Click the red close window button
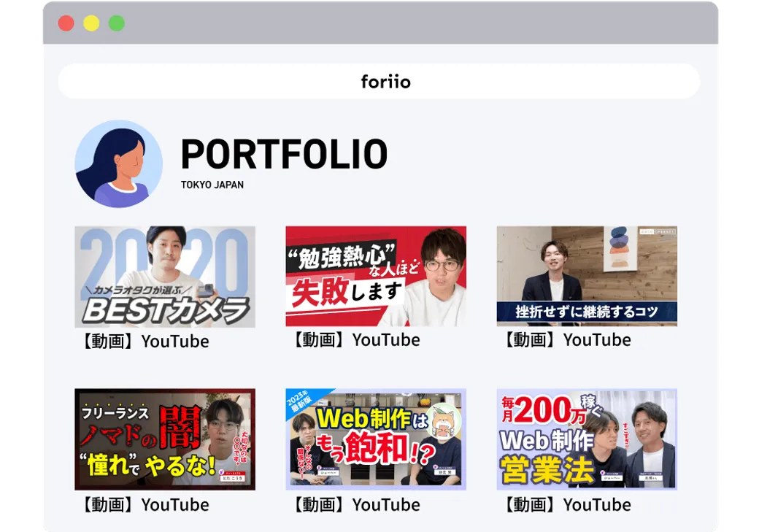 click(x=66, y=23)
